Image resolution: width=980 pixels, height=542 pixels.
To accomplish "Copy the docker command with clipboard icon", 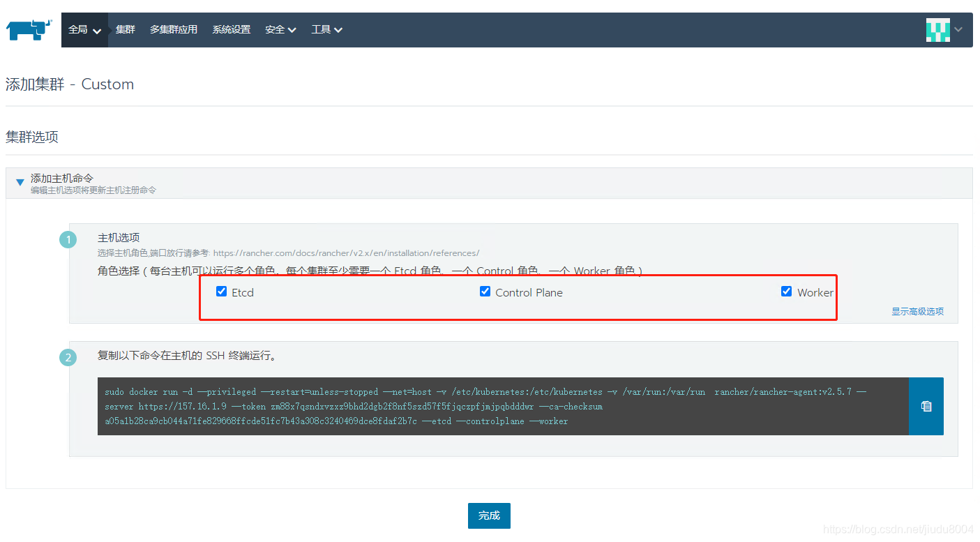I will (926, 406).
